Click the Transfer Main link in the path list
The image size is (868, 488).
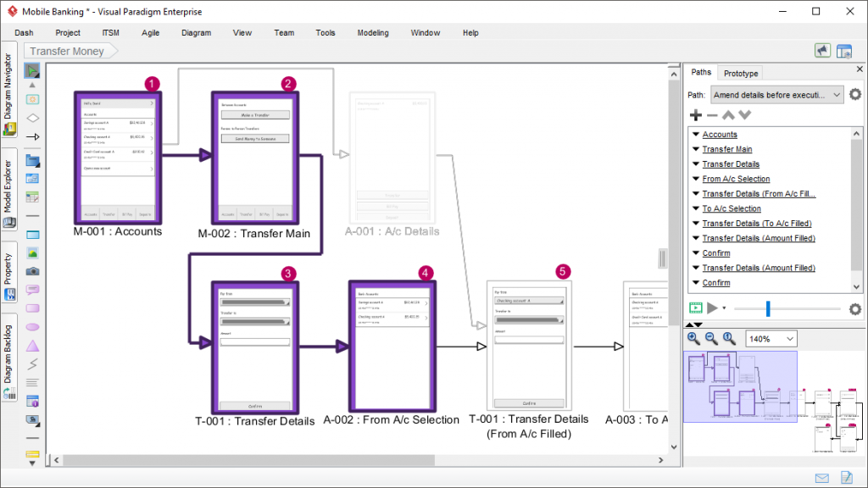(x=726, y=148)
